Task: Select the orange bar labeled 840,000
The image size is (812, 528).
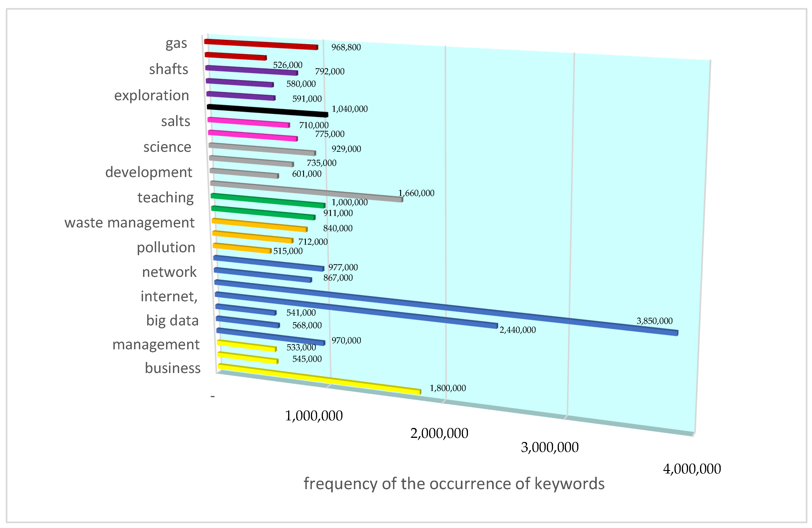Action: (x=259, y=225)
